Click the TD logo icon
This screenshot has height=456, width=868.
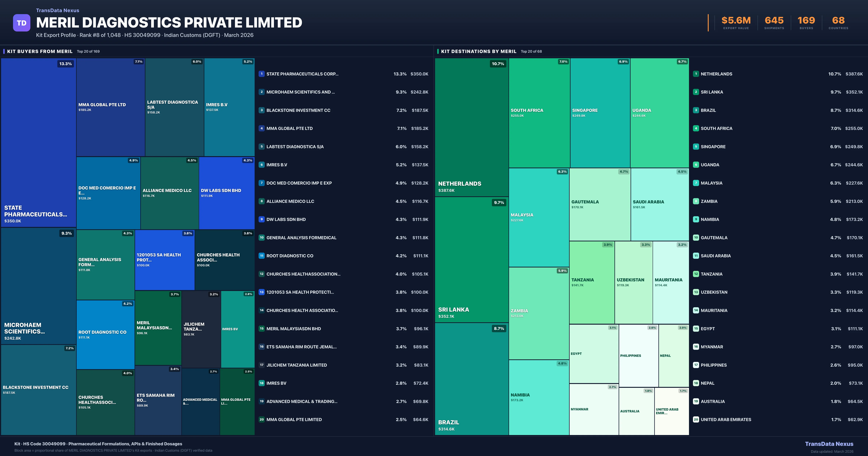point(22,23)
